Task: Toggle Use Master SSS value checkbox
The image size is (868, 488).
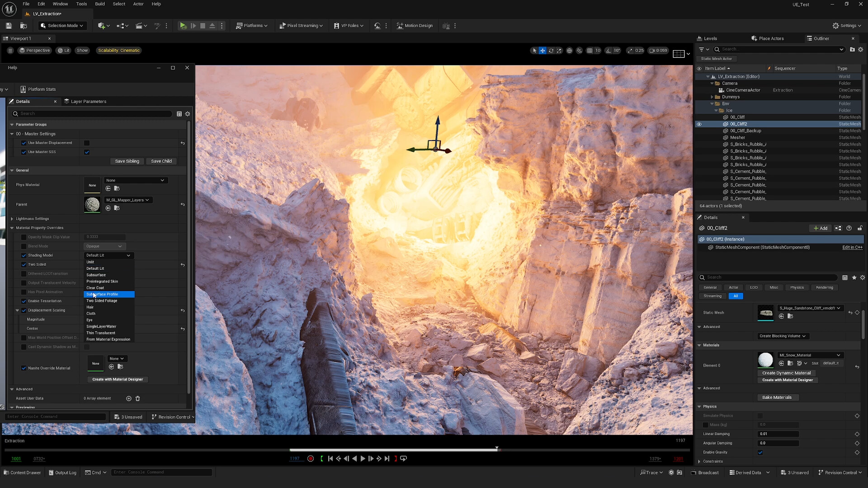Action: click(x=87, y=152)
